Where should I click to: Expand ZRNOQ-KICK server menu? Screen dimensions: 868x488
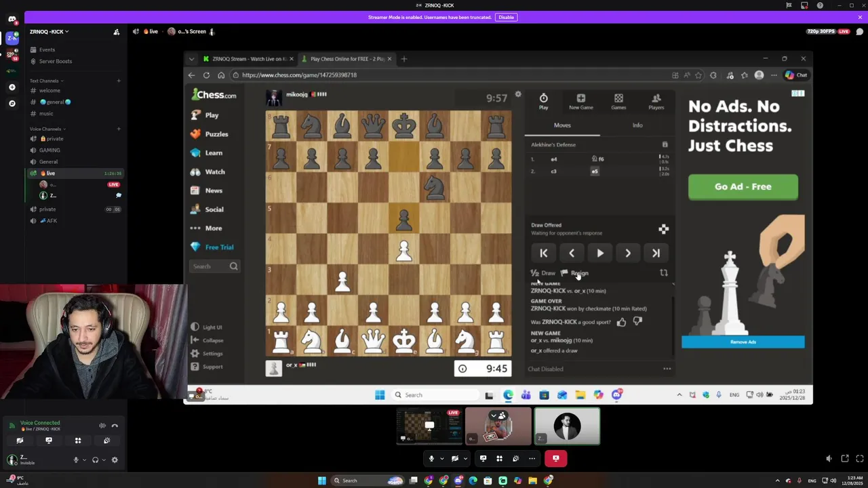49,32
